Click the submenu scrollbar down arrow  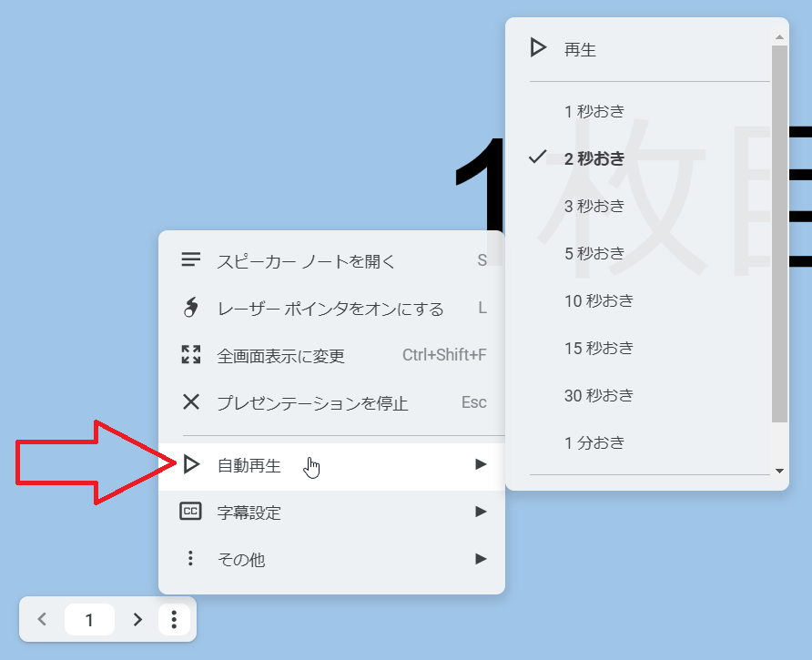[x=779, y=471]
